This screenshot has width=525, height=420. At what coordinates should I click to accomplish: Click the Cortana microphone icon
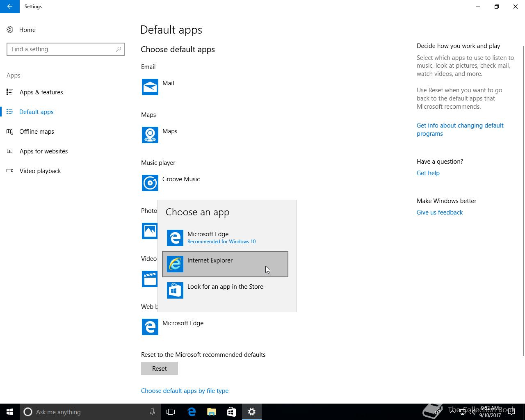[152, 412]
